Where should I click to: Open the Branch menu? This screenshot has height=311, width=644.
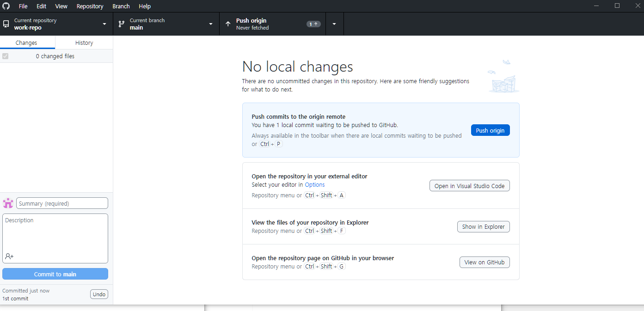coord(121,6)
